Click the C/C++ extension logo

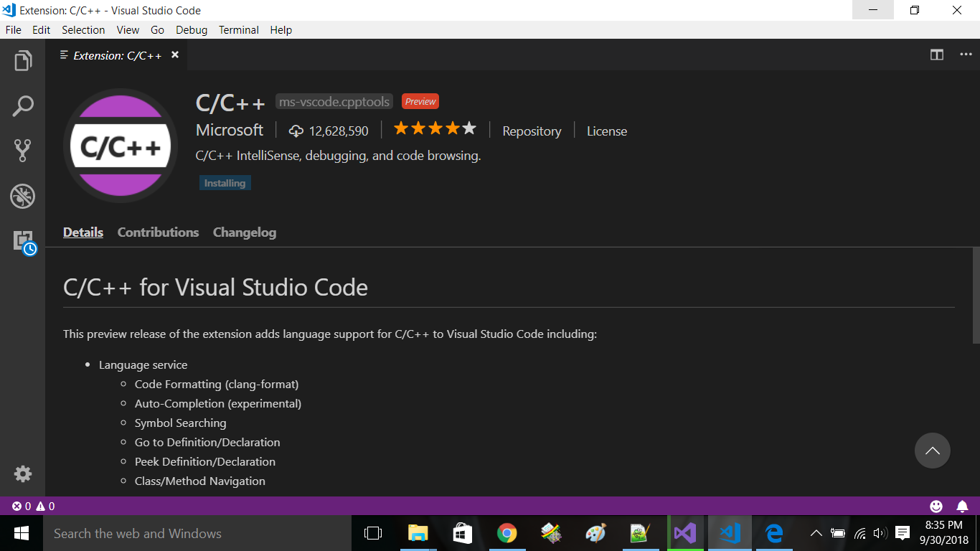pyautogui.click(x=121, y=146)
